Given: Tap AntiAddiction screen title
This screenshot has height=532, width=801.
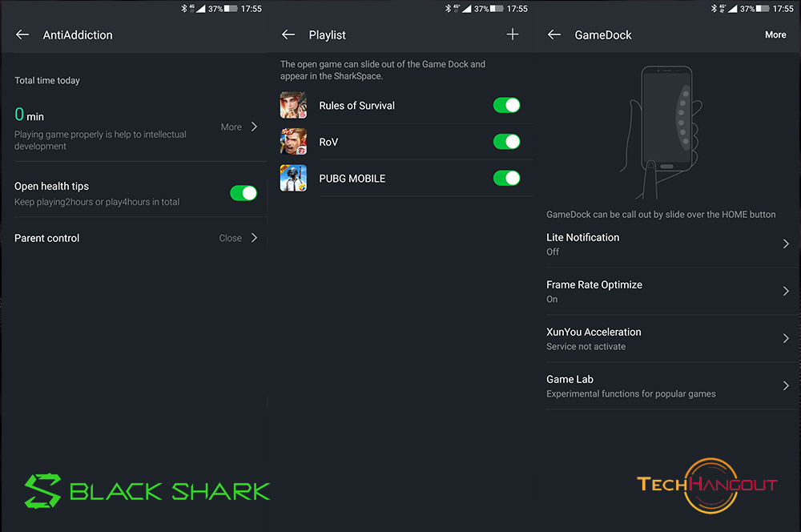Looking at the screenshot, I should (x=78, y=34).
